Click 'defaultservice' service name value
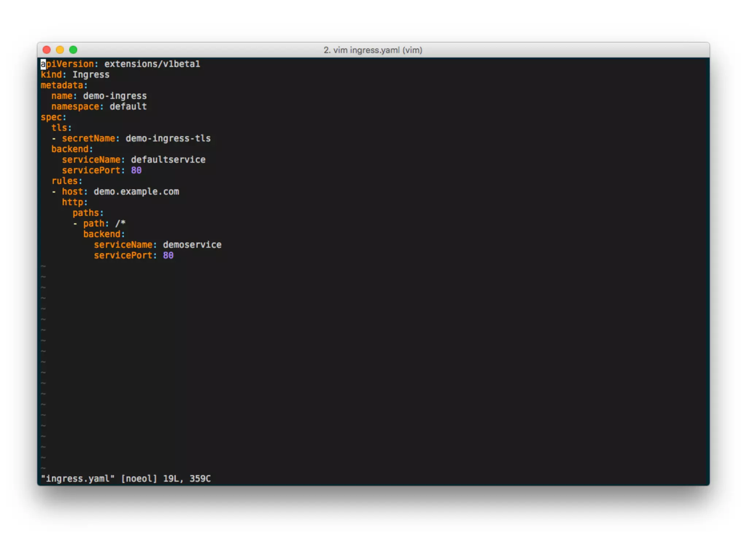 168,160
